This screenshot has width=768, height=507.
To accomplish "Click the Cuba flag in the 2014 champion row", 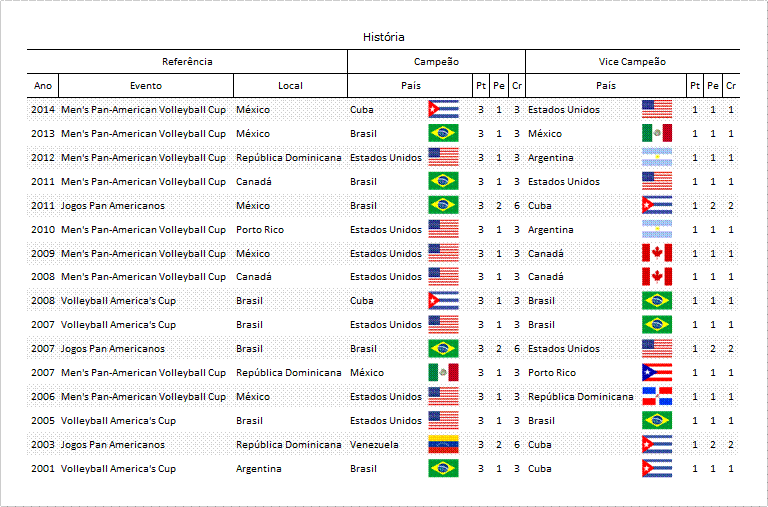I will (x=443, y=109).
